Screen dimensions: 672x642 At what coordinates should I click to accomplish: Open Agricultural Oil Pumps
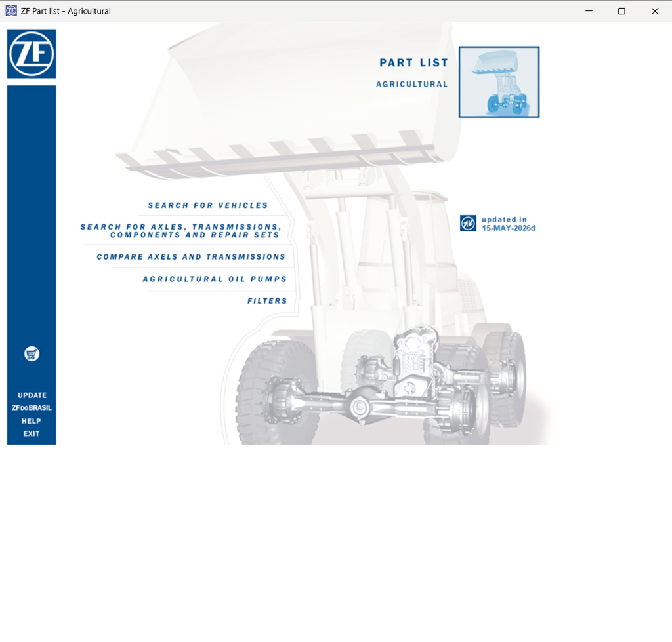[215, 279]
